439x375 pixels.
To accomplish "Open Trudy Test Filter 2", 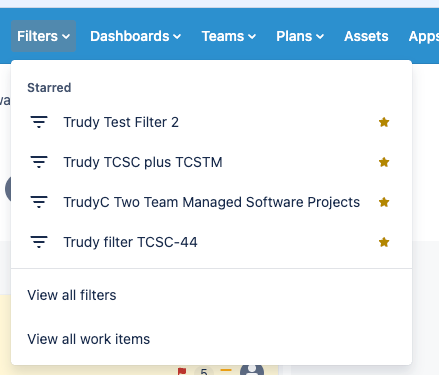I will coord(121,122).
